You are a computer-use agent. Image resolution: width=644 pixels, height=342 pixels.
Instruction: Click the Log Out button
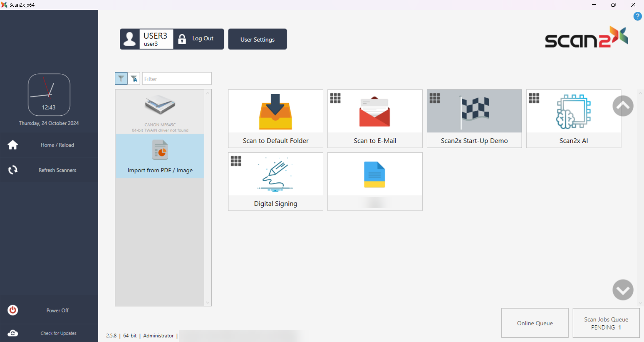pyautogui.click(x=199, y=39)
